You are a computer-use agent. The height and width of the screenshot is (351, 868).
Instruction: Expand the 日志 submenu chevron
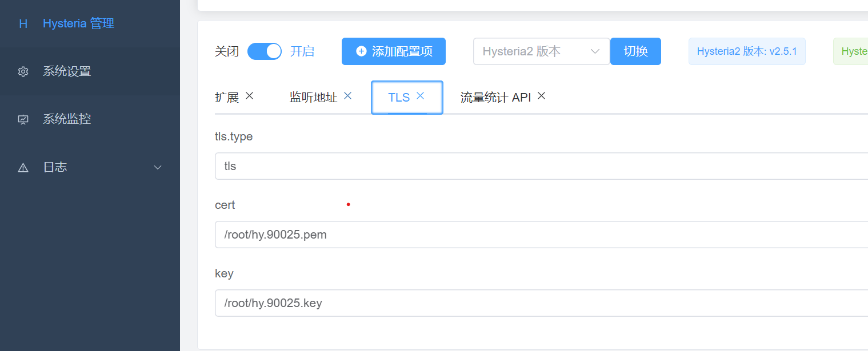[x=158, y=168]
